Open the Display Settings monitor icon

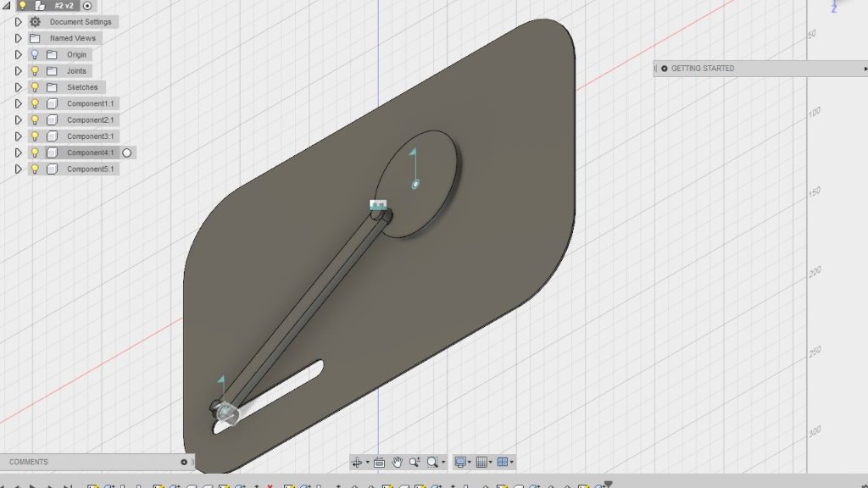click(x=460, y=462)
